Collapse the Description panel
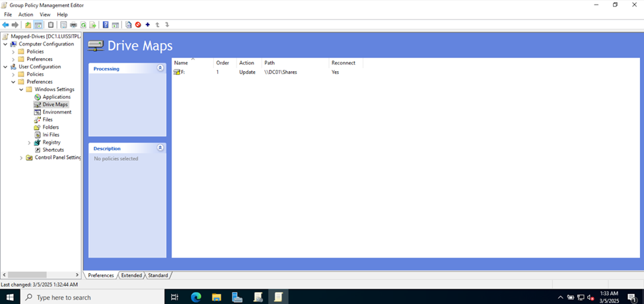This screenshot has height=304, width=644. click(161, 148)
